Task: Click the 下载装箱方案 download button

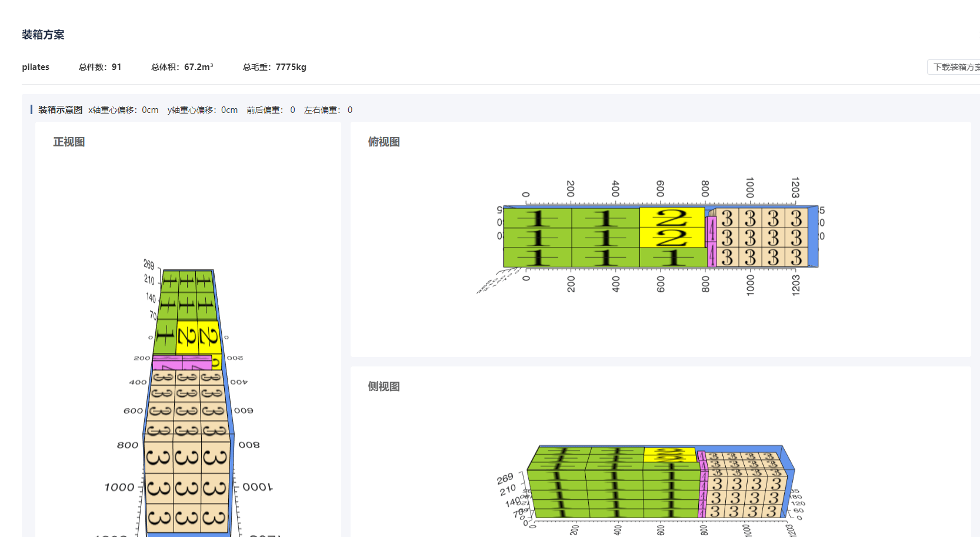Action: [955, 67]
